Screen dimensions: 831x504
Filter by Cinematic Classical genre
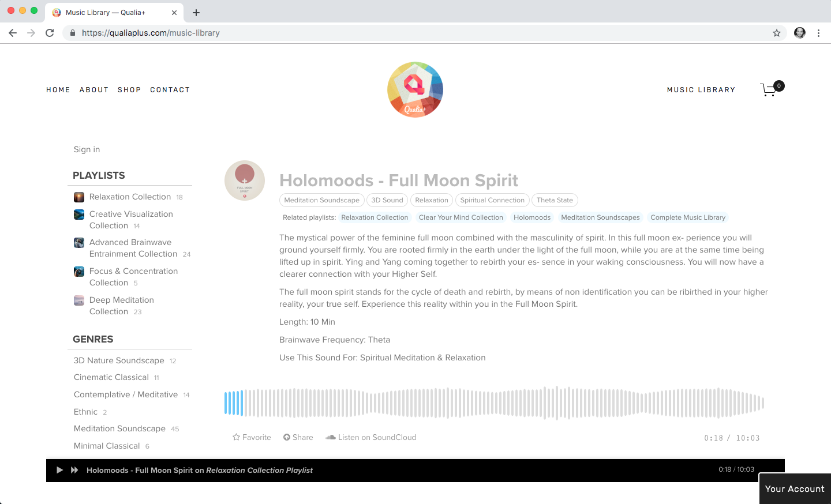[x=111, y=377]
